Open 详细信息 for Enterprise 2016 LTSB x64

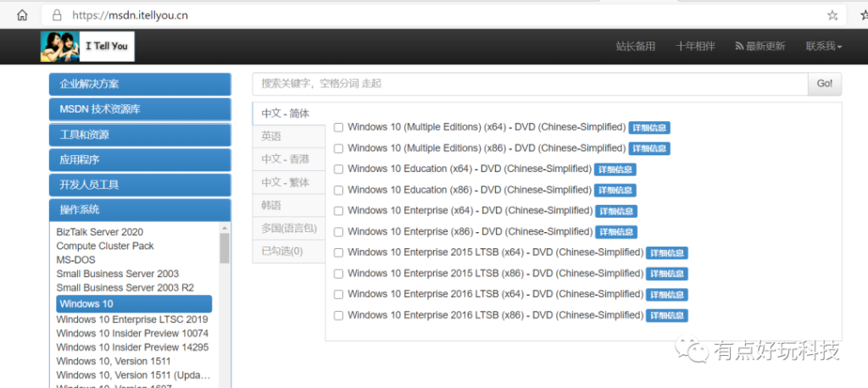coord(667,295)
